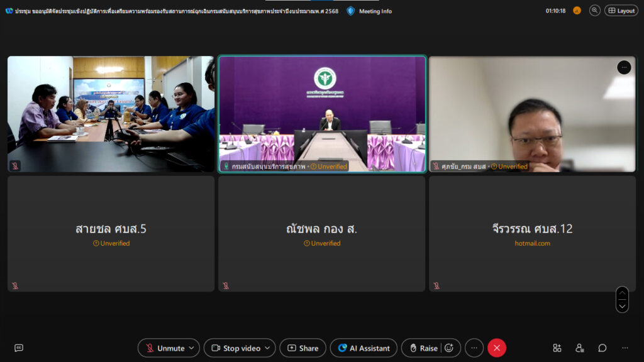
Task: Open the Layout dropdown
Action: [x=621, y=11]
